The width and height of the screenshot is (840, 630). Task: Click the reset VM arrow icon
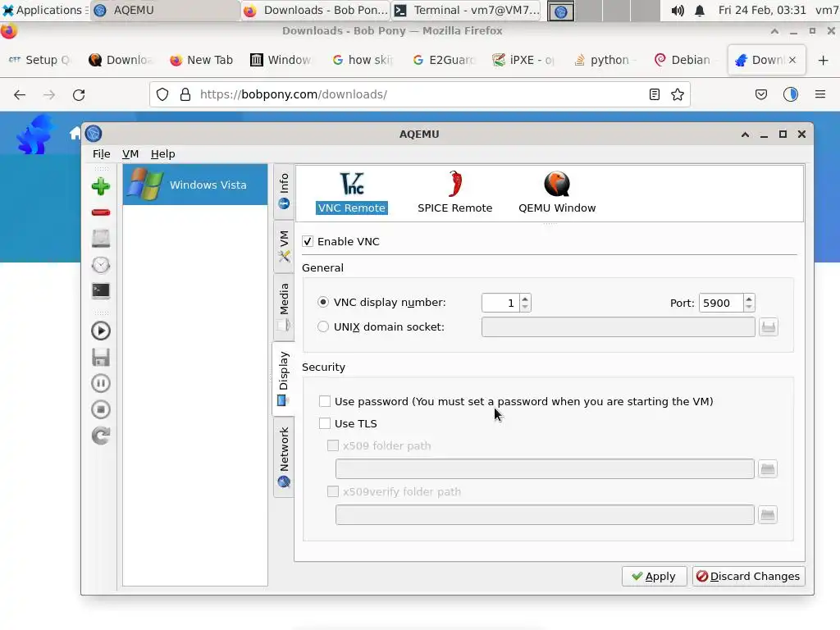(101, 436)
